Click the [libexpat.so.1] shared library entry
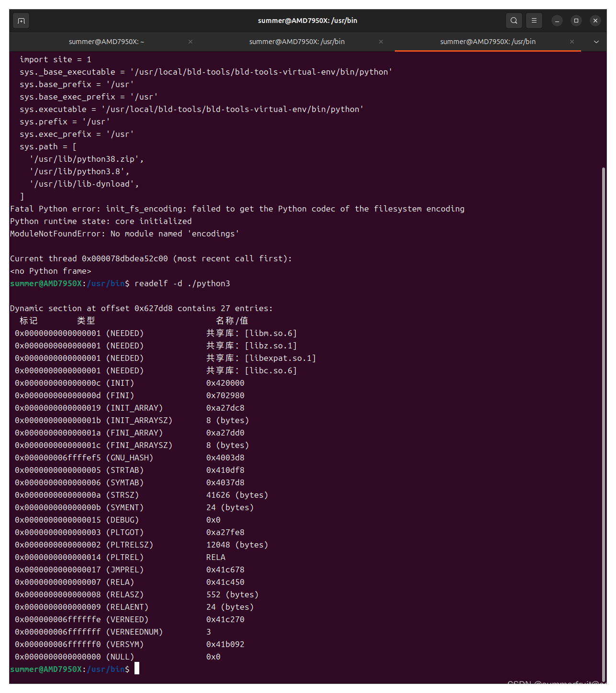616x693 pixels. 280,358
